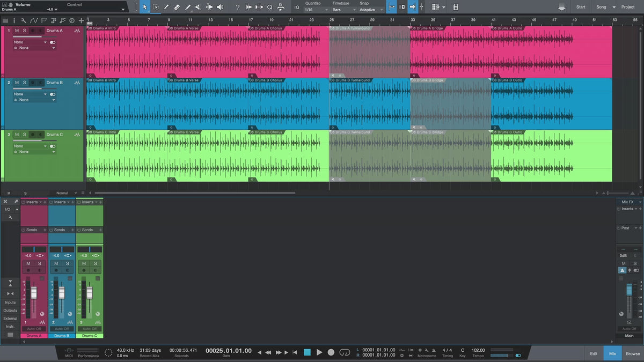Select the Arrow tool in toolbar

[145, 7]
